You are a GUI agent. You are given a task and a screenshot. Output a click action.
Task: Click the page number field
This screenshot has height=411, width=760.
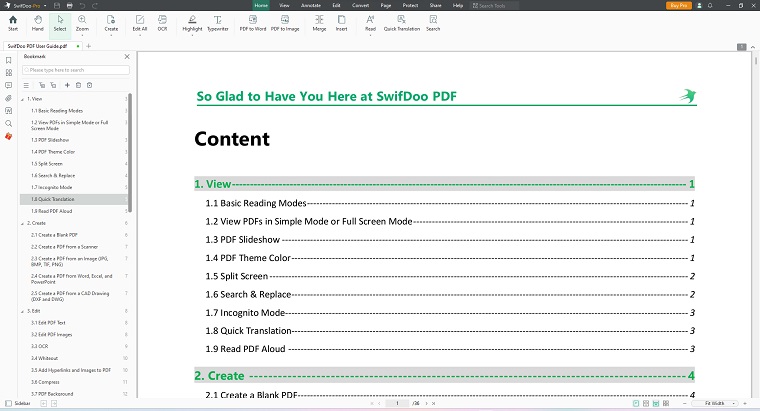click(x=397, y=403)
